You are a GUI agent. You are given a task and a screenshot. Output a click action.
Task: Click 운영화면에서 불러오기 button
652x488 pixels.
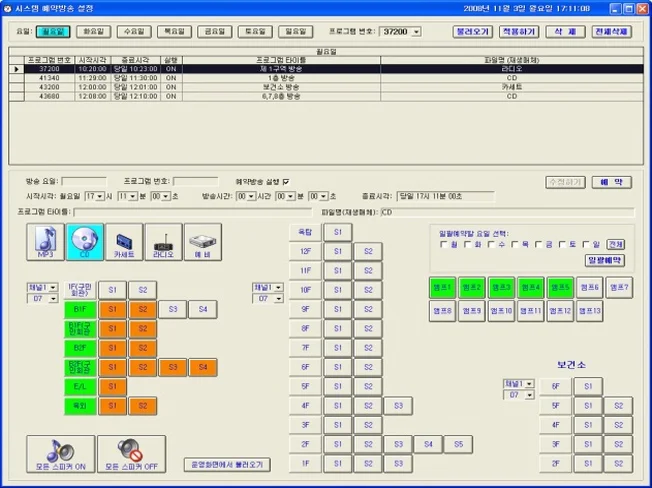(x=227, y=465)
